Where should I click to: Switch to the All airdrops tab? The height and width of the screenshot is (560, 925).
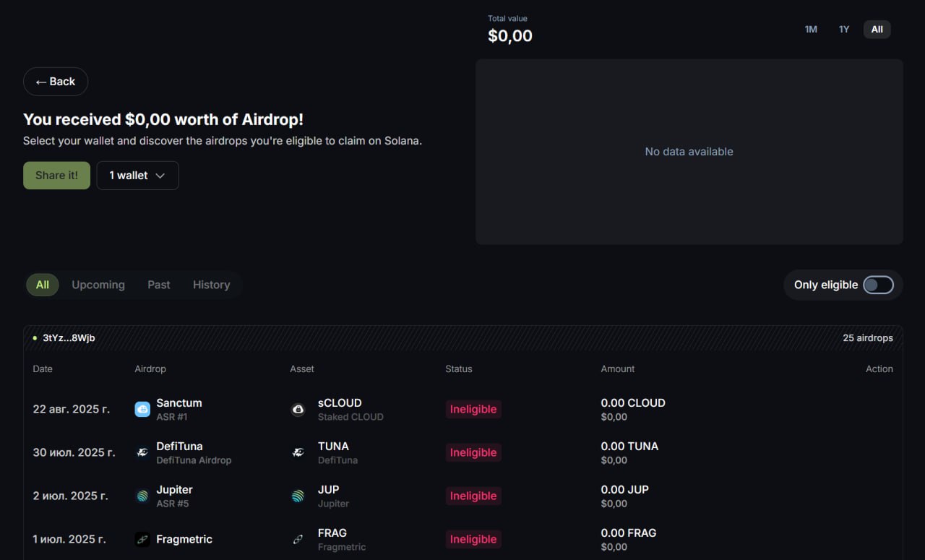coord(43,285)
